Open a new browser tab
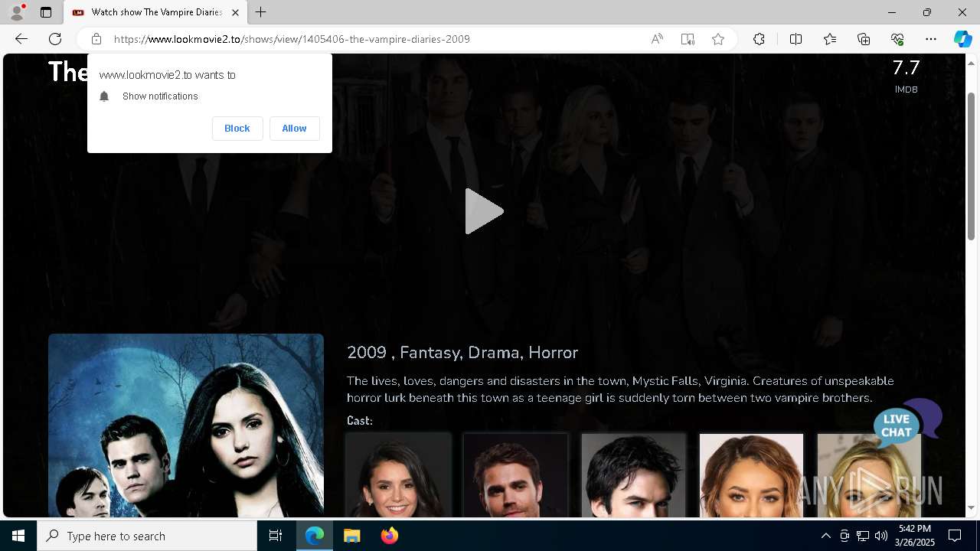The height and width of the screenshot is (551, 980). (x=261, y=12)
